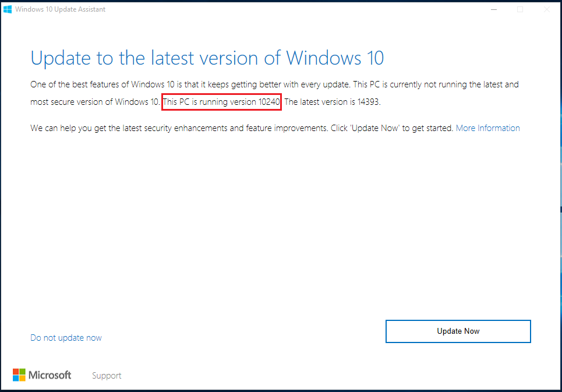This screenshot has width=562, height=392.
Task: Close the Windows 10 Update Assistant window
Action: (547, 9)
